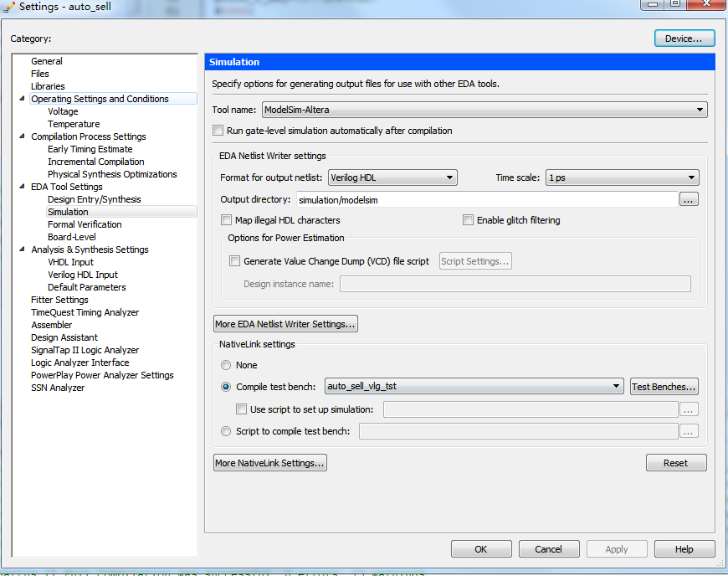Click the Output directory text field
Viewport: 728px width, 576px height.
(x=487, y=200)
